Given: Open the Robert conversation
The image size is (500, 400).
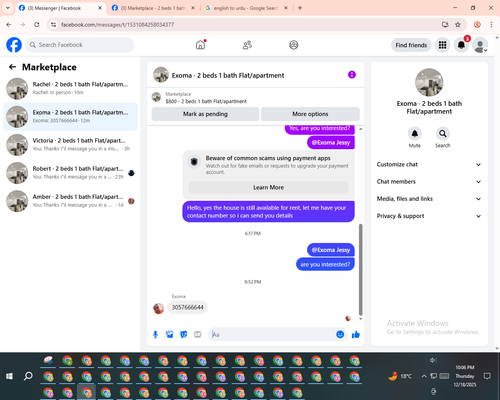Looking at the screenshot, I should tap(70, 173).
